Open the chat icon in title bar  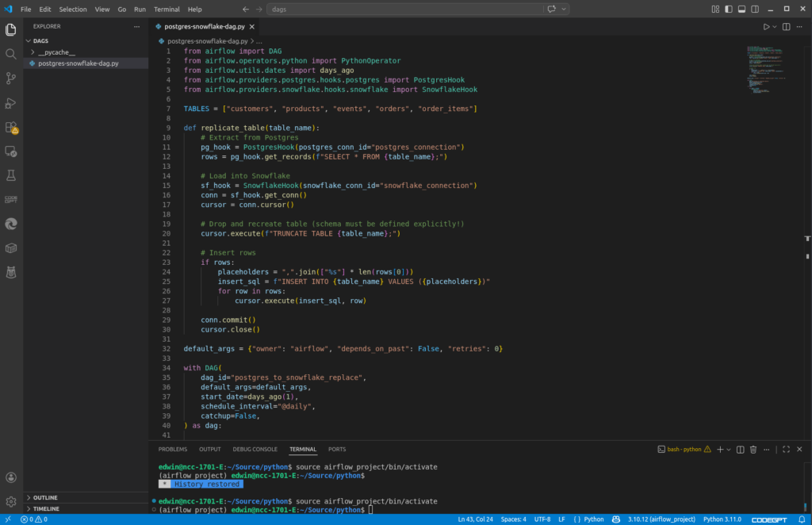tap(552, 10)
